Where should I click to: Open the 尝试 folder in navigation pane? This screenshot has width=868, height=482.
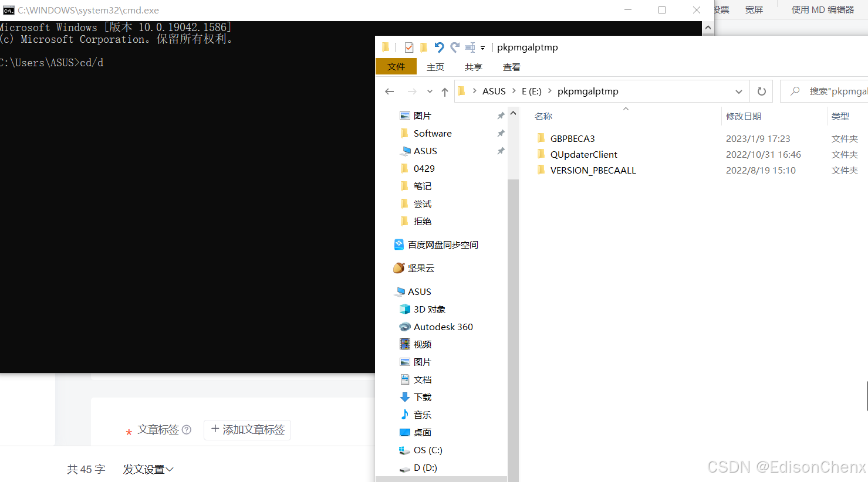point(422,203)
